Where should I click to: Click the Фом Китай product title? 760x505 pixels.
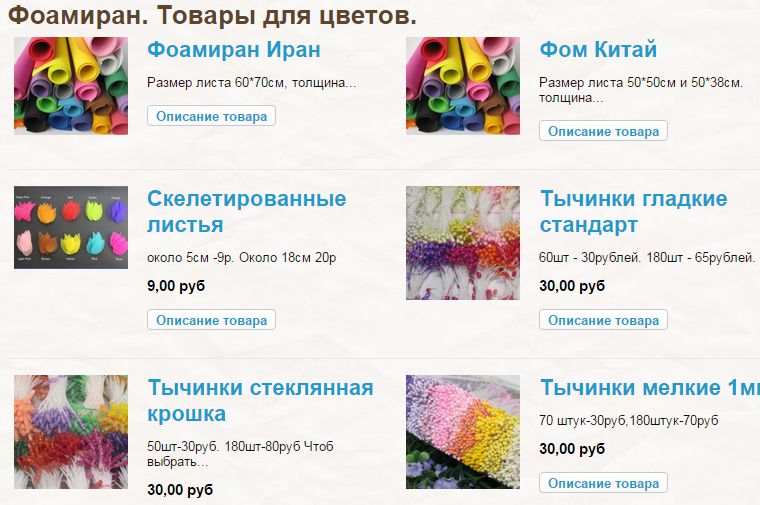click(598, 49)
